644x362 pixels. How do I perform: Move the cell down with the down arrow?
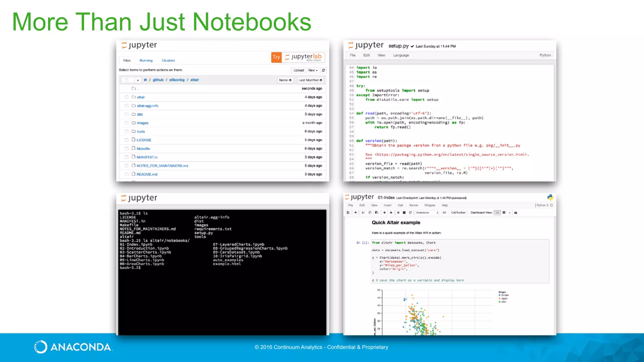tap(391, 213)
